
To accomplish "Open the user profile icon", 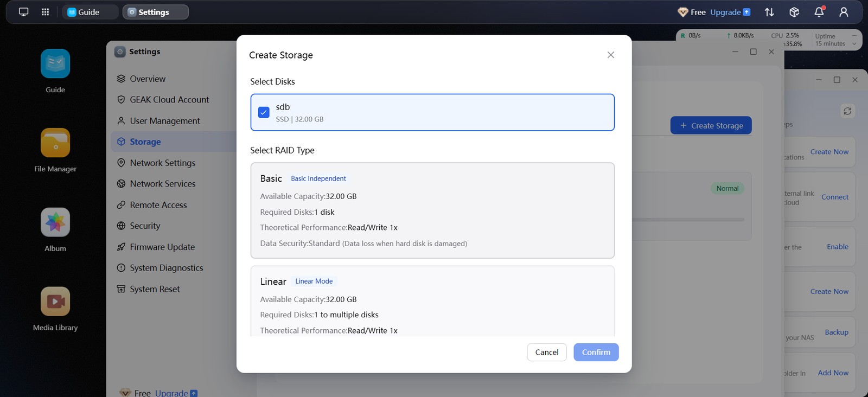I will [x=844, y=12].
